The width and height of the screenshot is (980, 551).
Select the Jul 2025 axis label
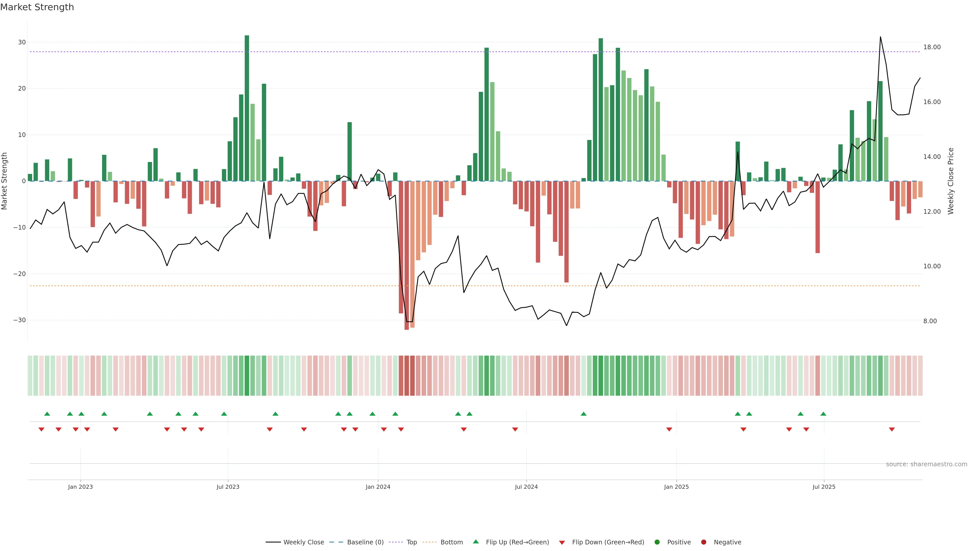tap(824, 487)
